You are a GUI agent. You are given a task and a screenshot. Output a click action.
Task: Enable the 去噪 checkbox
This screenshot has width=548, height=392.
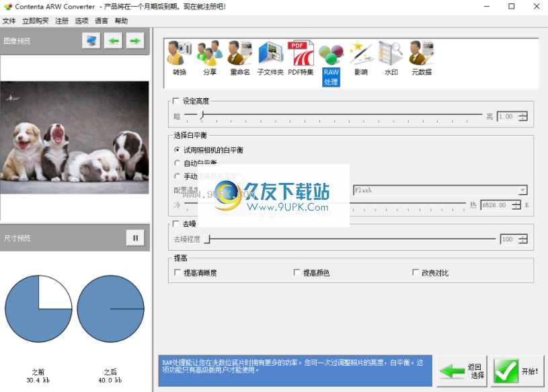click(176, 224)
